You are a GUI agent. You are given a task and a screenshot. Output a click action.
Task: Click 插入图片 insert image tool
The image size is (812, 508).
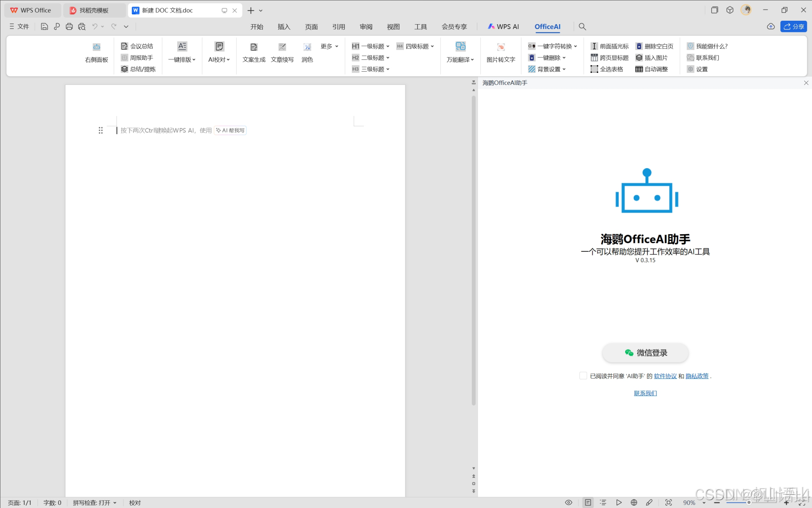[x=651, y=57]
